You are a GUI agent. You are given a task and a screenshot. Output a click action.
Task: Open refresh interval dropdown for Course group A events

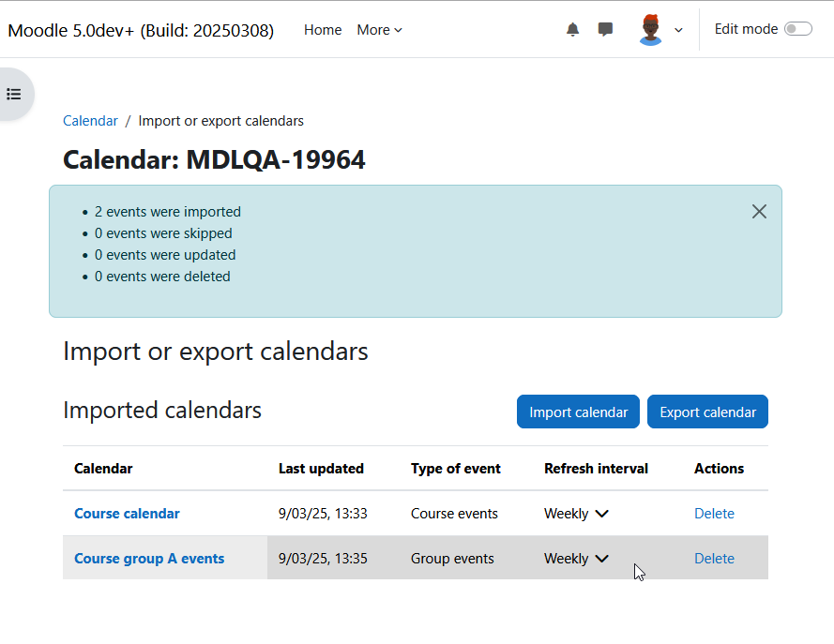point(576,559)
